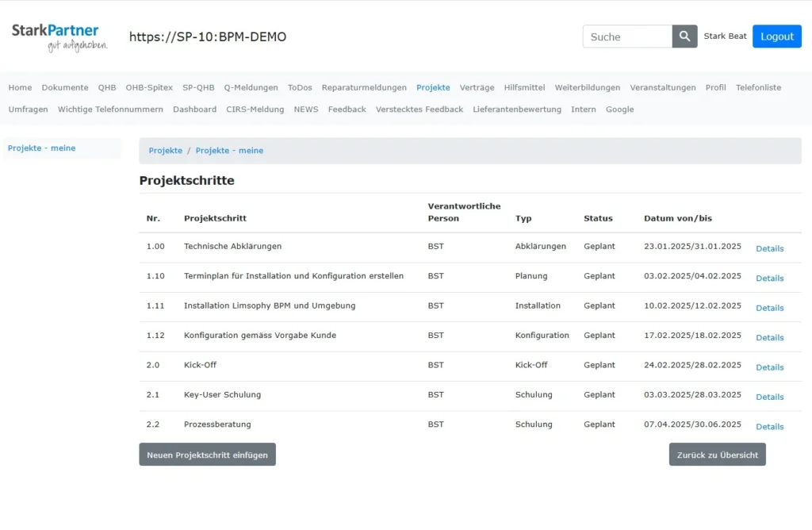812x530 pixels.
Task: Go to Veranstaltungen
Action: [663, 87]
